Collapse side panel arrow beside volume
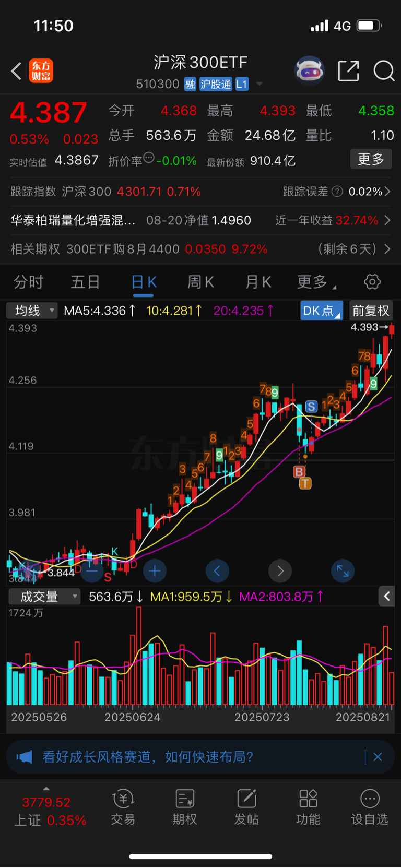The height and width of the screenshot is (868, 401). coord(386,596)
